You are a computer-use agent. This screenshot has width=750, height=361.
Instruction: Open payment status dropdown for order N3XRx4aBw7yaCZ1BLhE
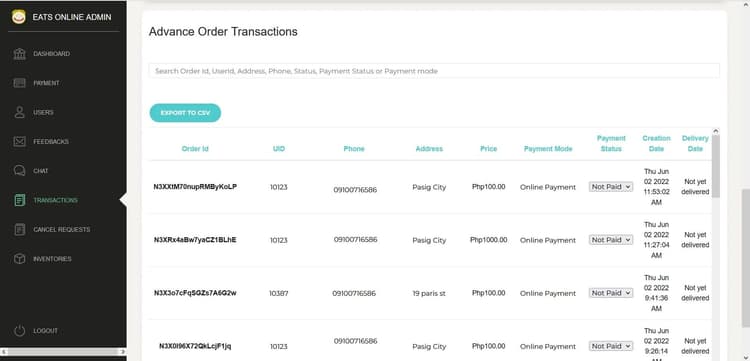[611, 240]
